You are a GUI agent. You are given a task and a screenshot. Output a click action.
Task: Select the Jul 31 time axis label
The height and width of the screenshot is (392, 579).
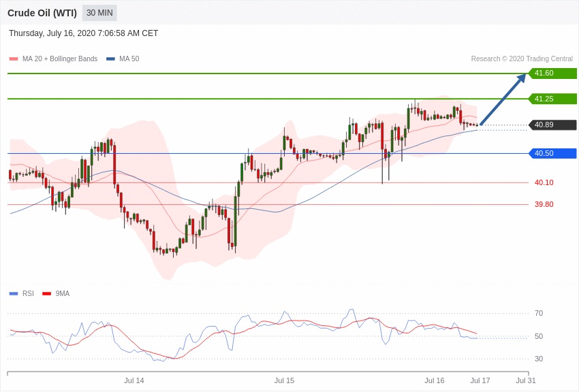click(525, 380)
